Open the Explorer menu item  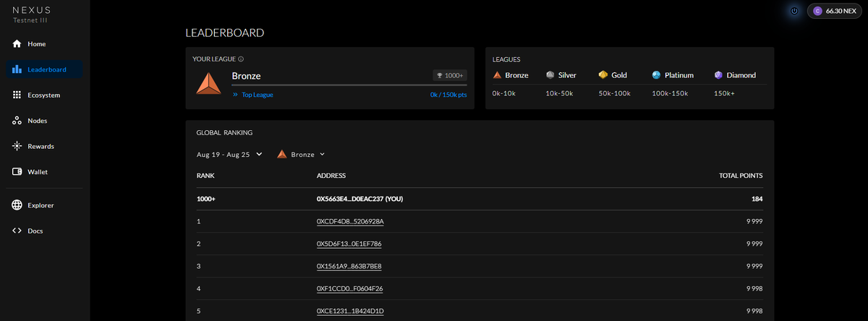45,205
